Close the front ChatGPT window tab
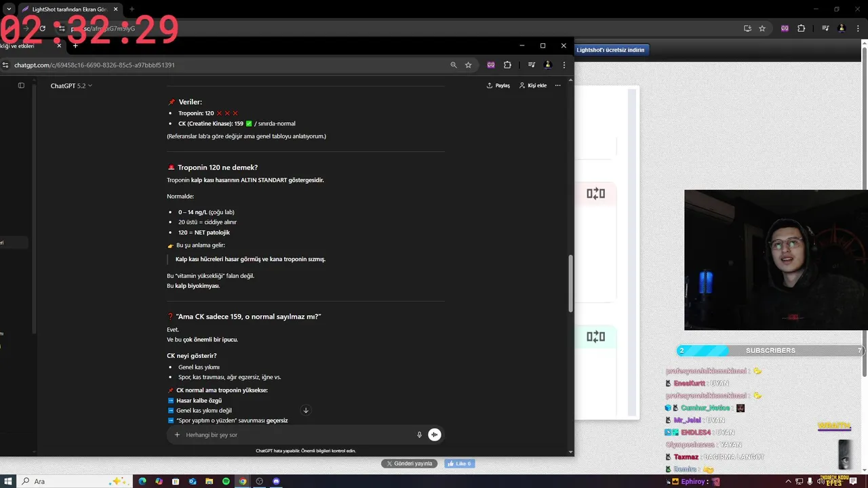 click(x=59, y=45)
